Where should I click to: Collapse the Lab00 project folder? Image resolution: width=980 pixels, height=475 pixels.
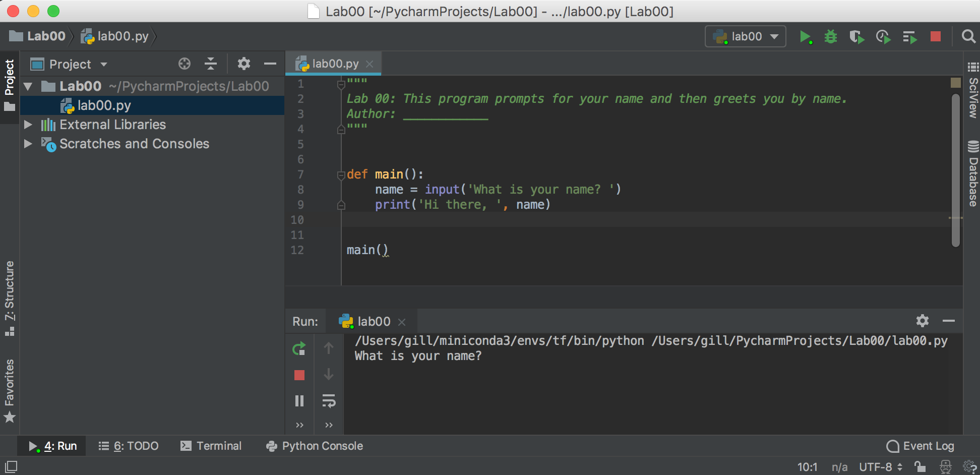[x=28, y=86]
